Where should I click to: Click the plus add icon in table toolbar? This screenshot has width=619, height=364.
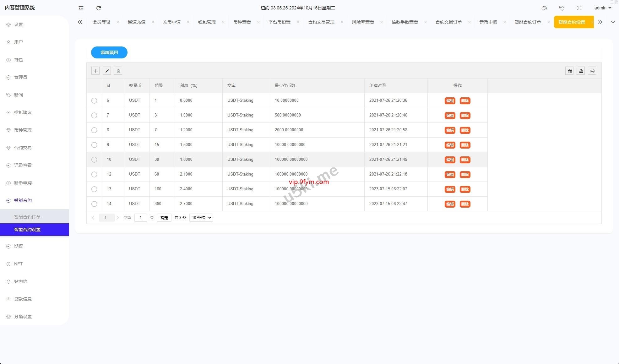click(95, 71)
